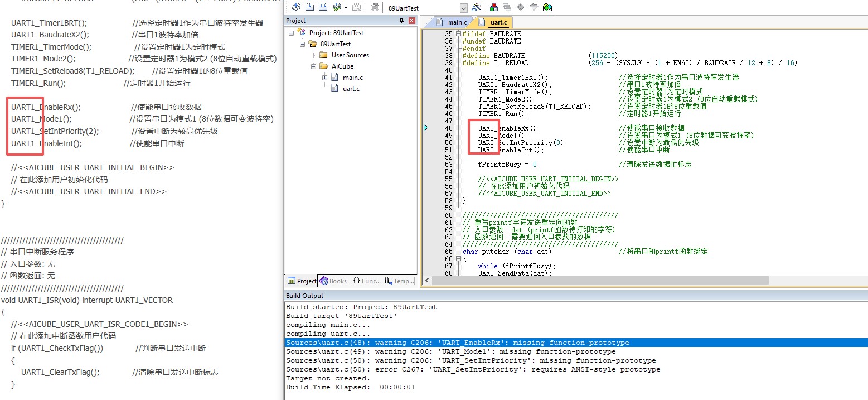Collapse the AiCube group in project tree
The image size is (868, 400).
[314, 66]
